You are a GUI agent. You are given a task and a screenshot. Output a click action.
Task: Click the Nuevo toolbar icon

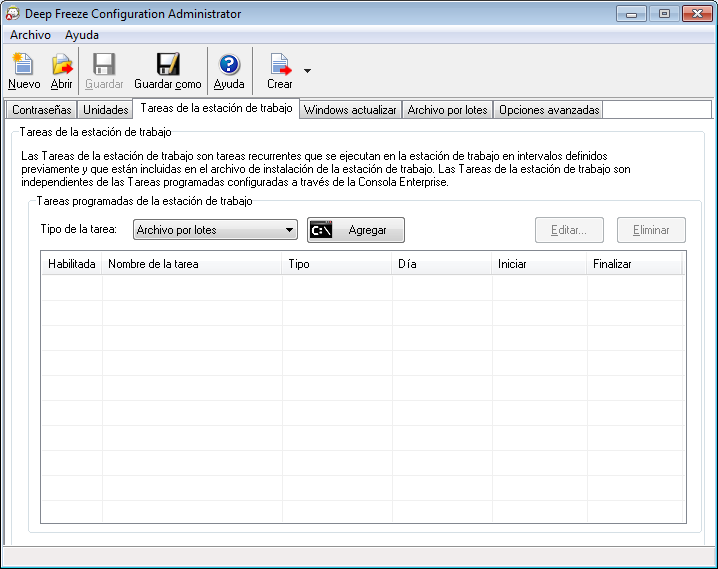[23, 66]
